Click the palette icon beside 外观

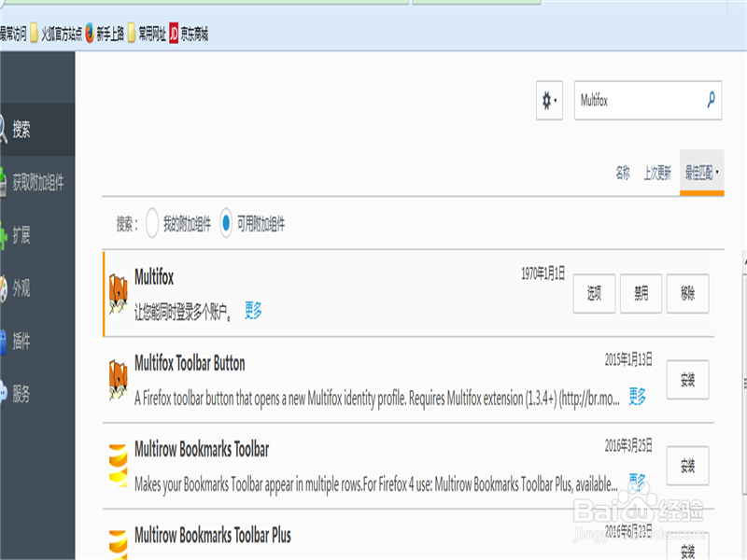tap(4, 288)
